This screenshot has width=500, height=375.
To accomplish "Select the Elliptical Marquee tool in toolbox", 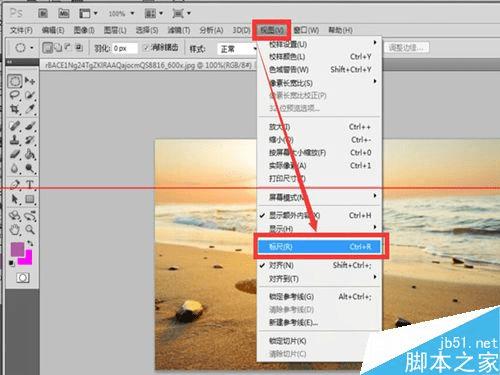I will (x=15, y=81).
